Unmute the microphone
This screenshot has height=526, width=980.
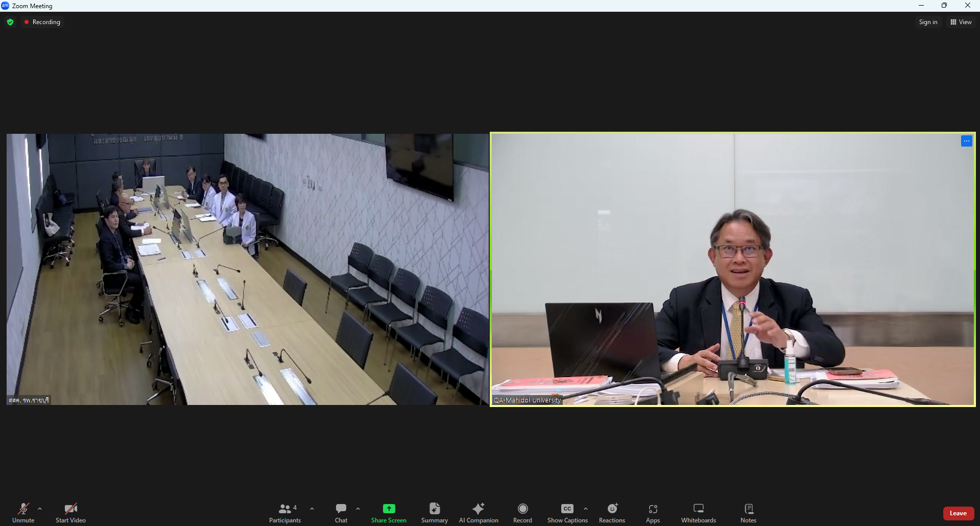click(x=23, y=512)
